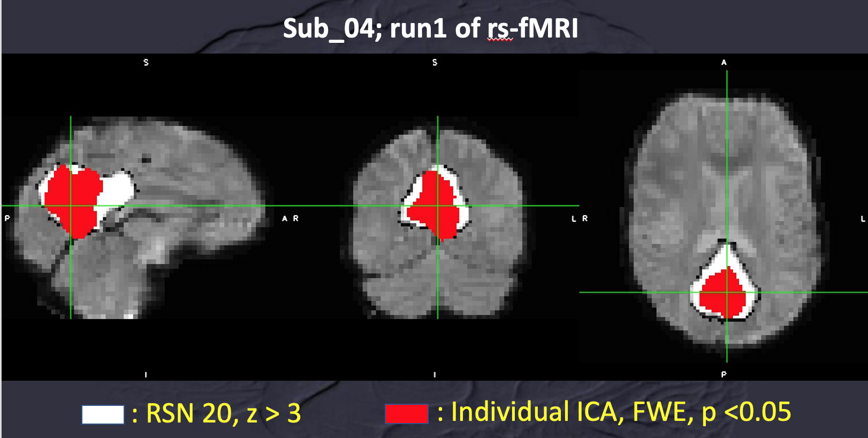Click the 'P' label below the axial view

point(724,374)
